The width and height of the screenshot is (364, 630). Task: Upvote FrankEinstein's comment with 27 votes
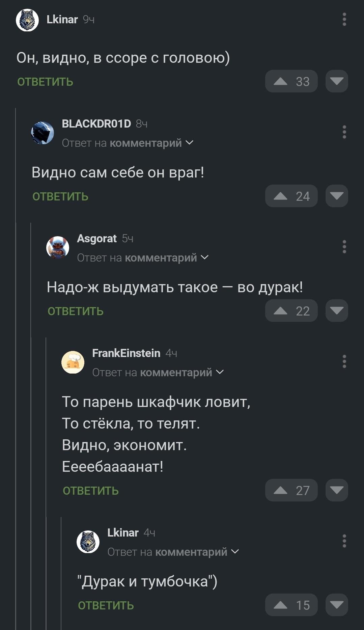pos(291,490)
